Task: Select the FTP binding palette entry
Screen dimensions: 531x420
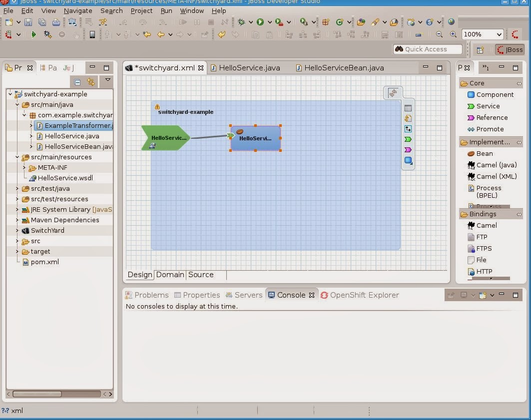Action: (x=477, y=237)
